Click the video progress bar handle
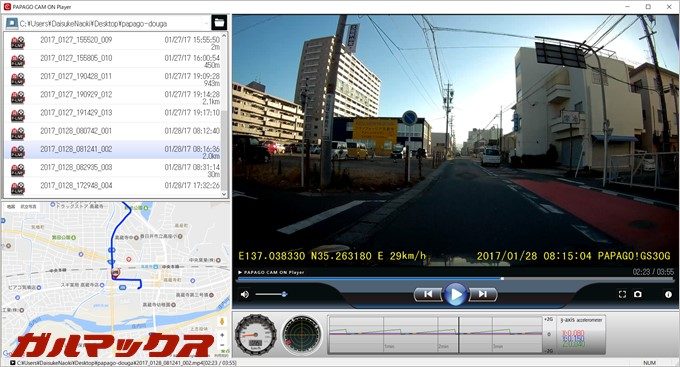Viewport: 680px width, 367px height. (502, 279)
